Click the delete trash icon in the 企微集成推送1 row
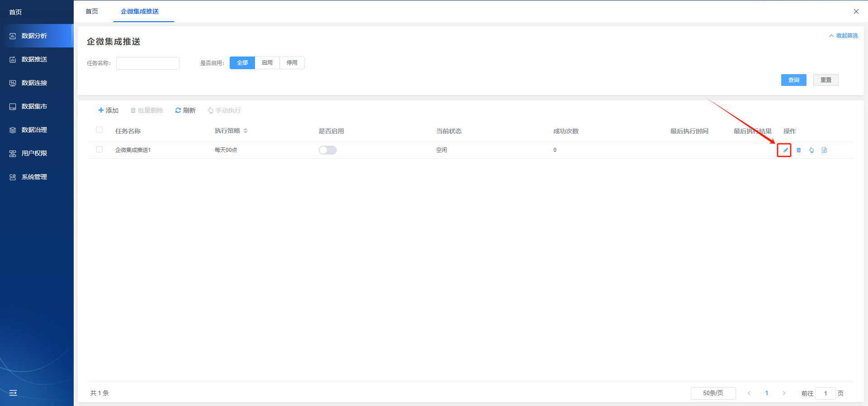This screenshot has height=406, width=868. point(798,150)
